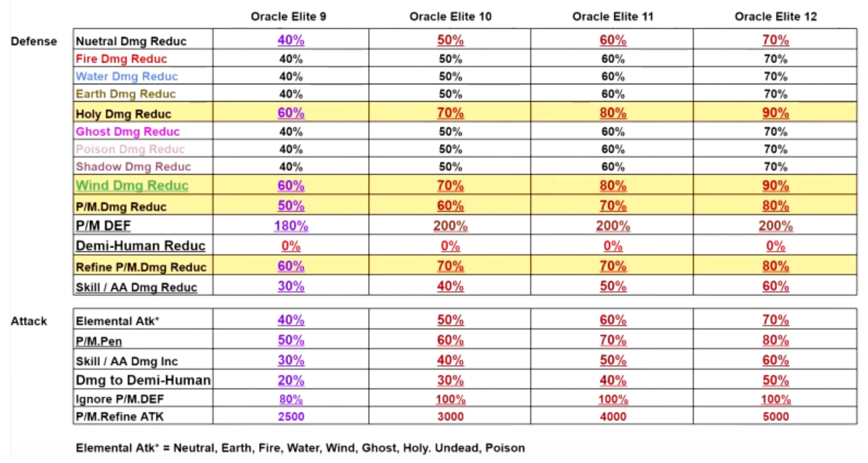Image resolution: width=868 pixels, height=463 pixels.
Task: Click the underlined Wind Dmg Reduc label
Action: [132, 186]
